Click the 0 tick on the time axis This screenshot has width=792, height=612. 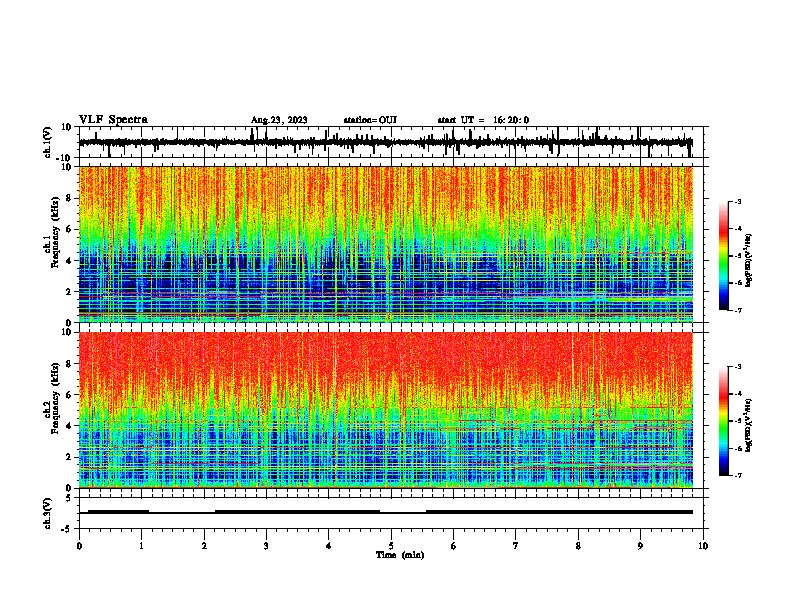[x=79, y=546]
